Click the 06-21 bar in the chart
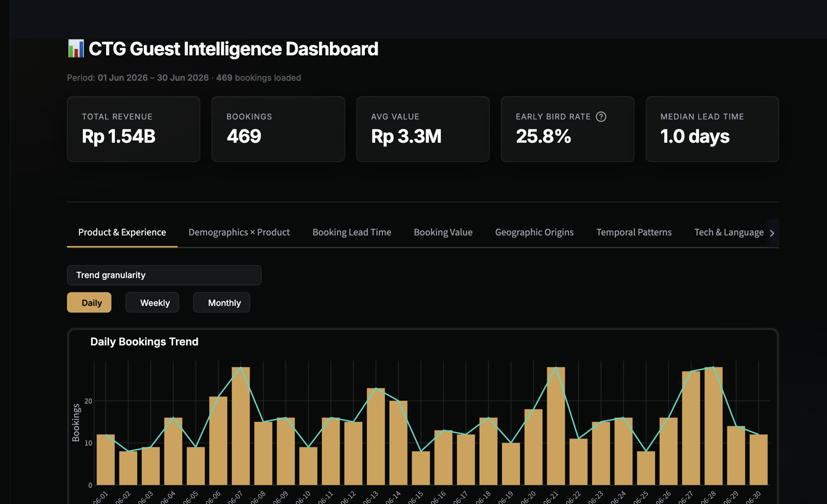This screenshot has height=504, width=827. tap(556, 426)
